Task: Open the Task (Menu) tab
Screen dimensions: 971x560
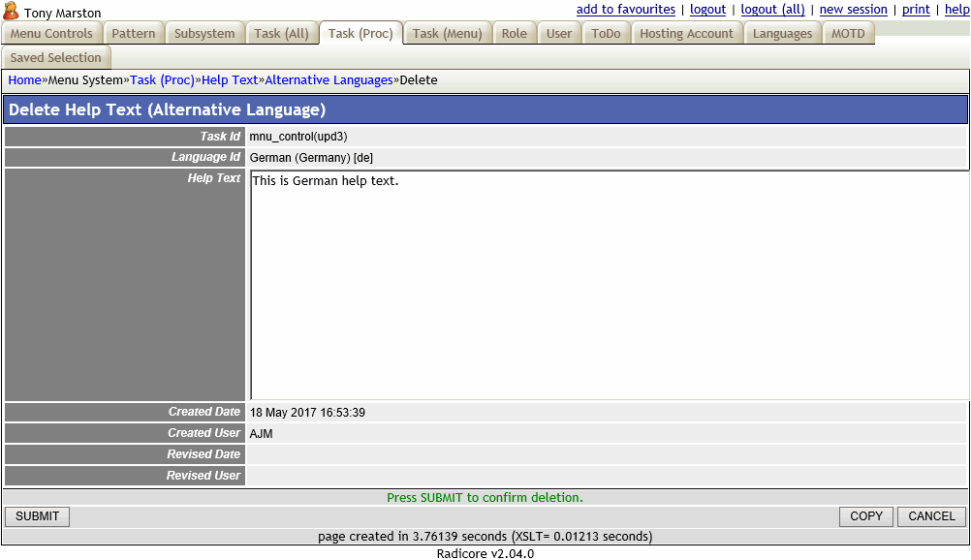Action: (447, 33)
